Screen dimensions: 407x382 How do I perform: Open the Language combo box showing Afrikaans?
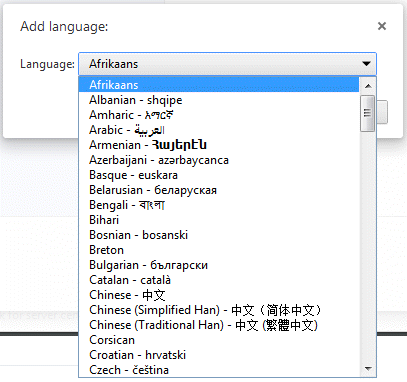tap(228, 64)
